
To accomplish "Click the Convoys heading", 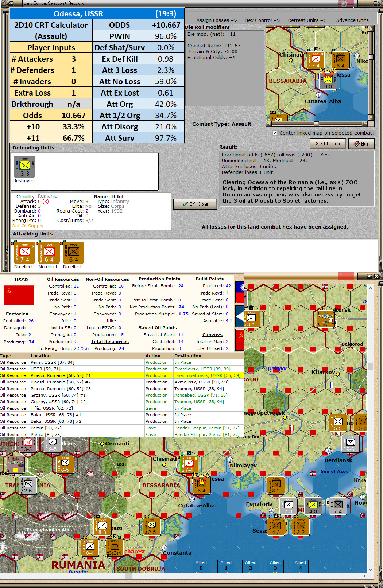I will pos(212,335).
